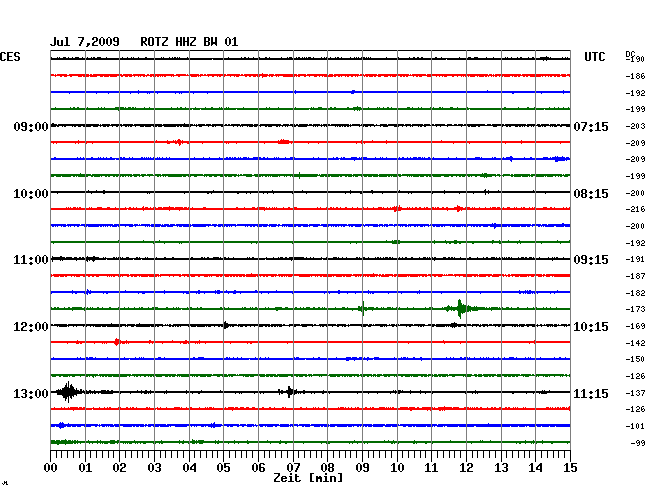
Task: Select the "13:00" local time label
Action: (x=31, y=393)
